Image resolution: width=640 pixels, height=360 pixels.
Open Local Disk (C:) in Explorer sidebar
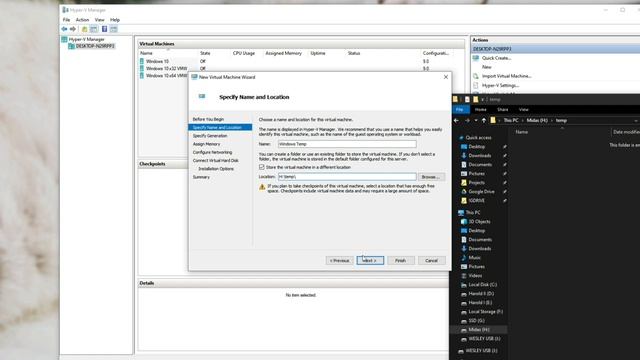pos(482,284)
